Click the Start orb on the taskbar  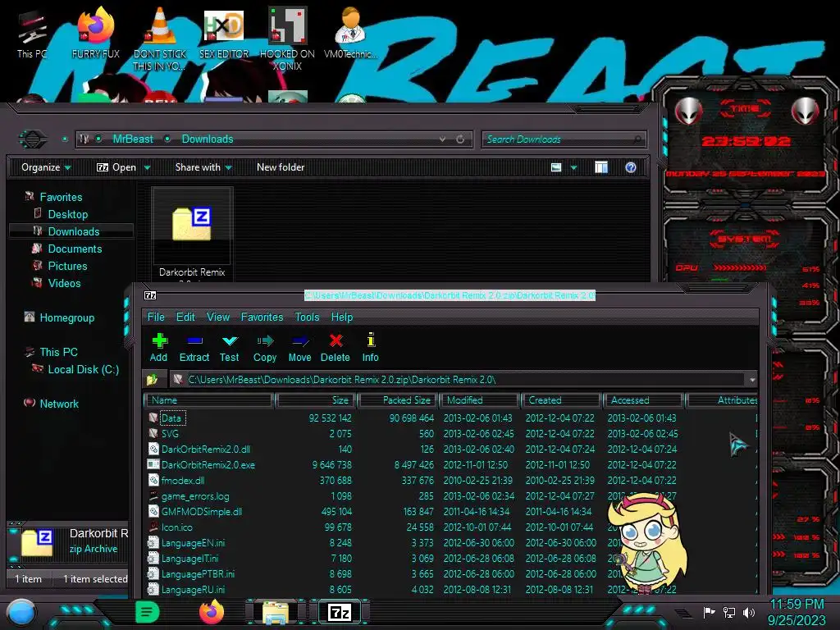pos(21,613)
